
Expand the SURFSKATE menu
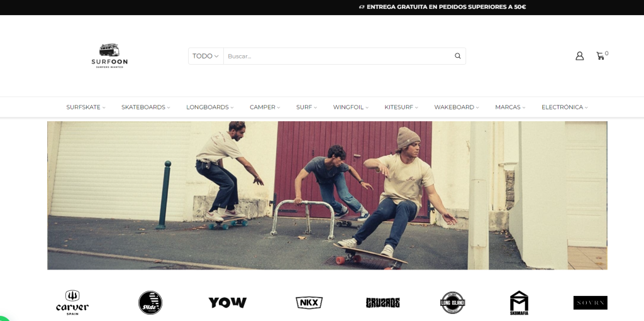point(86,107)
